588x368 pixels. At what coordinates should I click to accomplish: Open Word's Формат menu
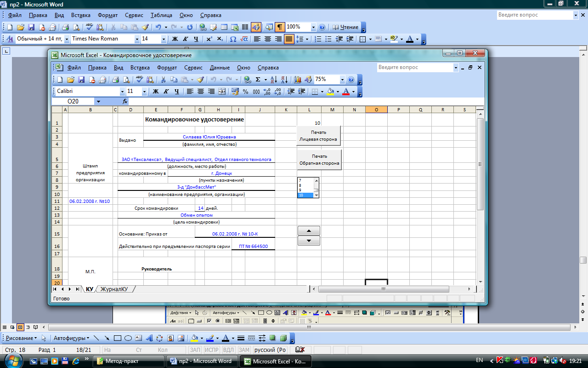pyautogui.click(x=107, y=15)
